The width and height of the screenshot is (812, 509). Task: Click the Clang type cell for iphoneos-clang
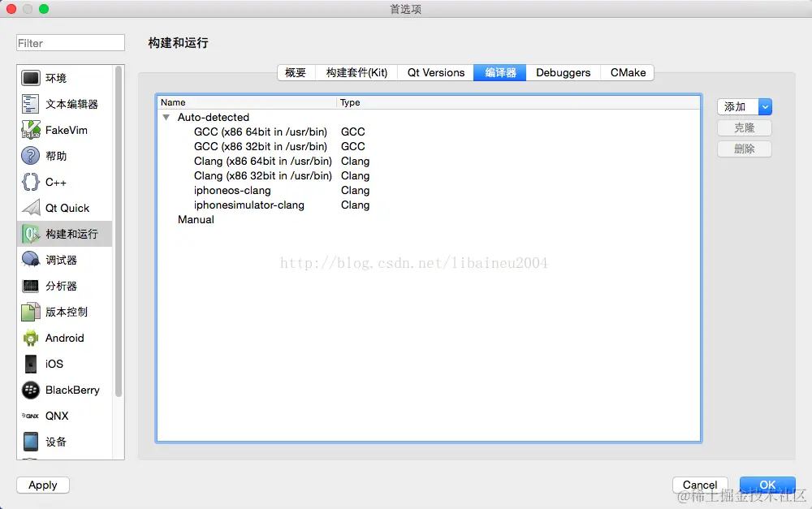[356, 191]
